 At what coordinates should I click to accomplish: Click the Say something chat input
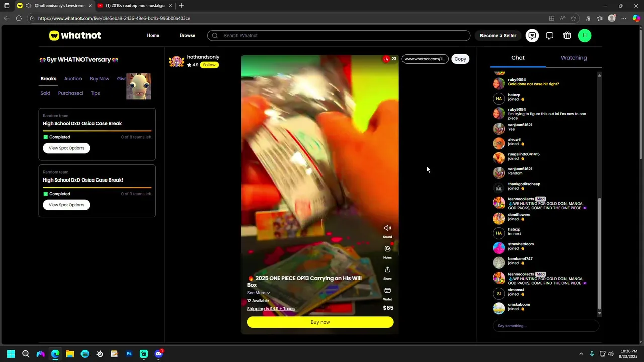(x=546, y=326)
